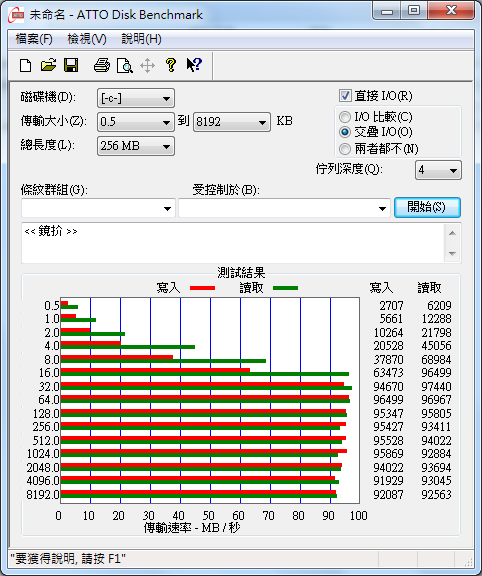Open the 磁碟機 drive dropdown showing [-c-]

(x=136, y=98)
